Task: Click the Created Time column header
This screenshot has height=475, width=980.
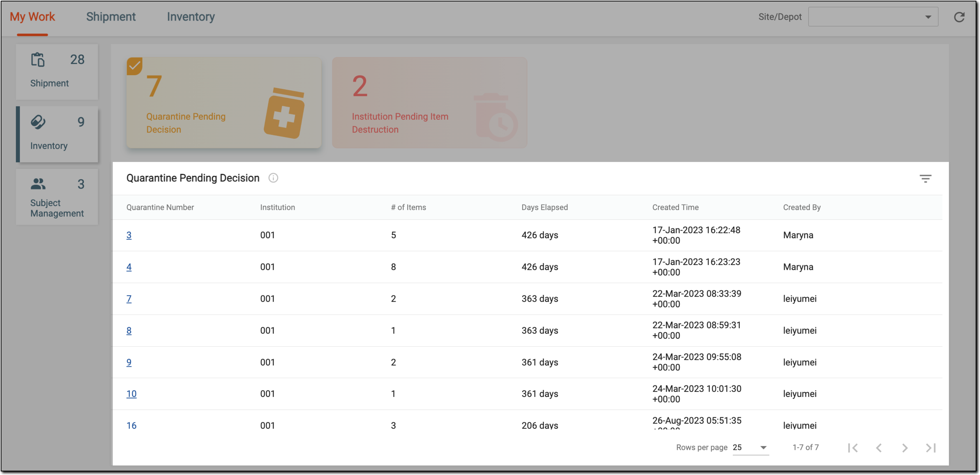Action: coord(675,207)
